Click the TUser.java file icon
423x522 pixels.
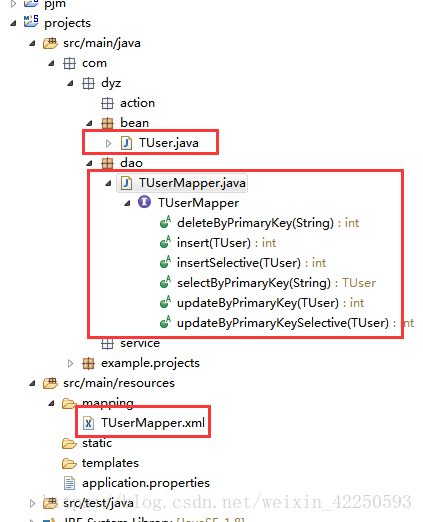click(x=126, y=143)
